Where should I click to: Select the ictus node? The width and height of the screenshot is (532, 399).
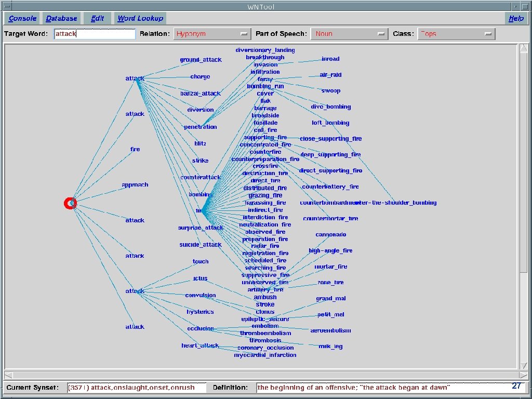click(x=200, y=278)
